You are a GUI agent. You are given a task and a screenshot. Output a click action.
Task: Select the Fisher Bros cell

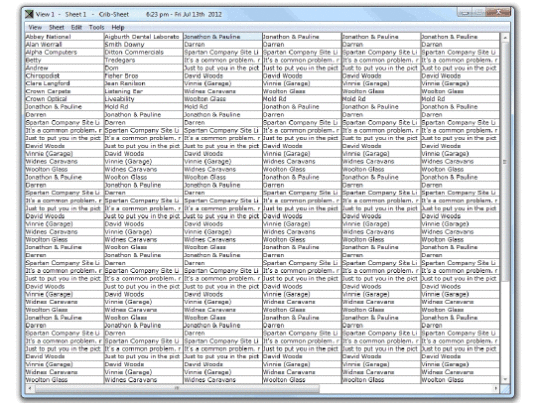tap(143, 76)
